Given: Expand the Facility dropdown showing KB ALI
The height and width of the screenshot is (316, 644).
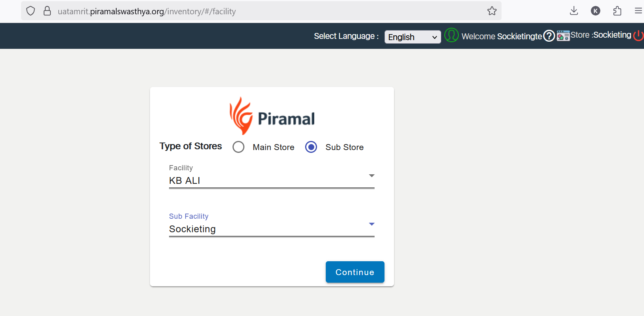Looking at the screenshot, I should coord(271,180).
